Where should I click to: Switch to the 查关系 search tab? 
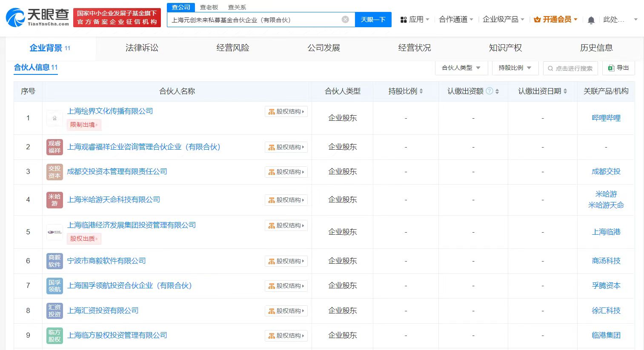point(237,7)
